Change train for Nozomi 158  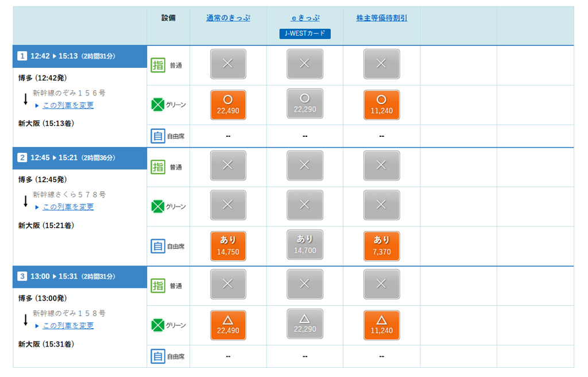pos(68,326)
